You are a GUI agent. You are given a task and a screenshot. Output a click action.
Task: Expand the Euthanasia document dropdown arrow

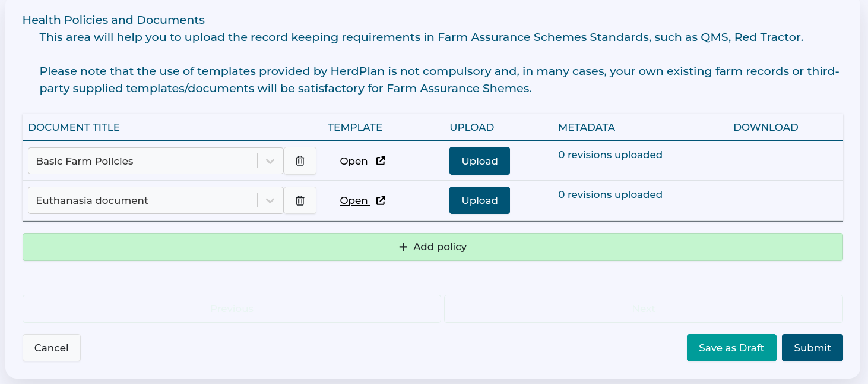pyautogui.click(x=270, y=201)
